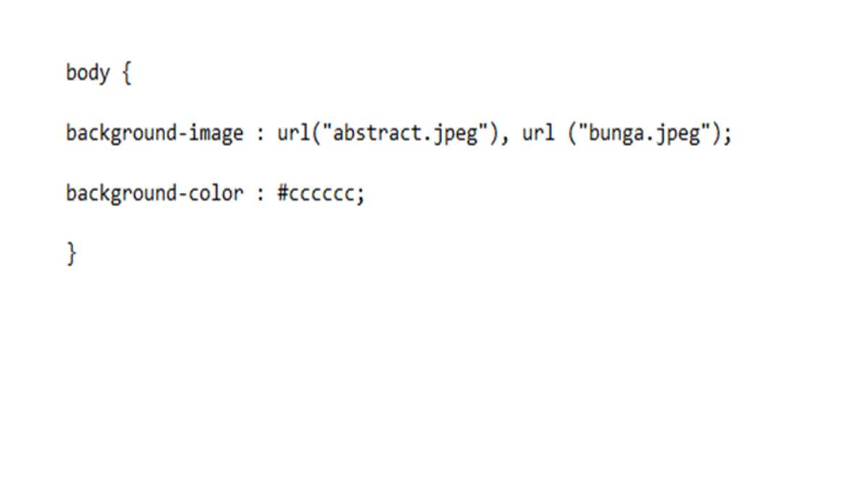The height and width of the screenshot is (488, 868).
Task: Click the second url keyword before bunga
Action: [x=537, y=133]
